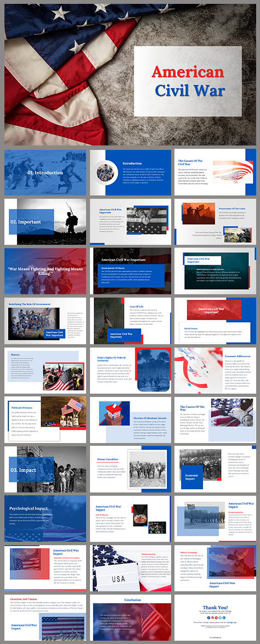Select the white 'Introduction' text slide
Viewport: 260px width, 644px height.
coord(131,172)
